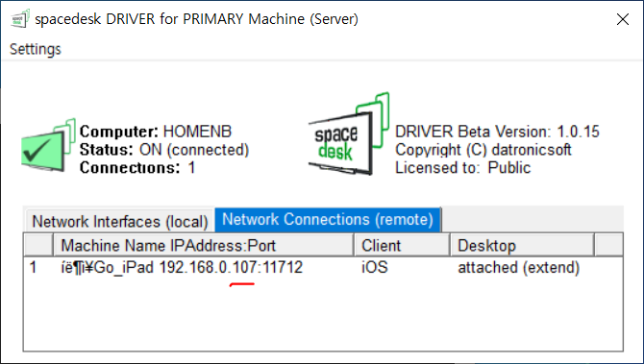Screen dimensions: 644x364
Task: Open the Settings menu
Action: coord(36,49)
